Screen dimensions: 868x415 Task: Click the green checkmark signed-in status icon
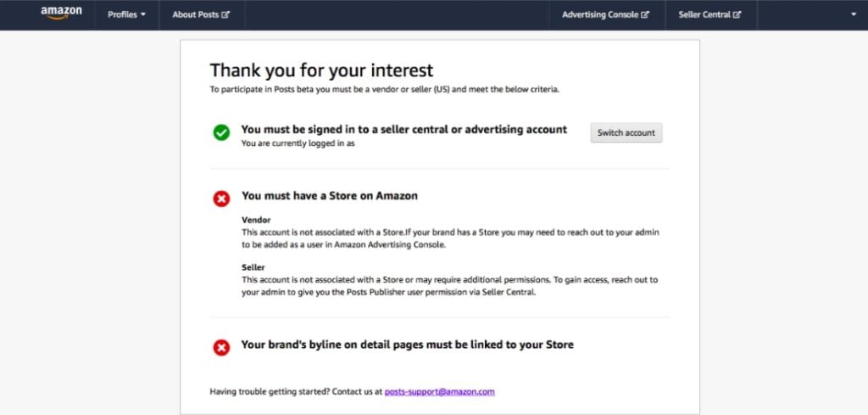221,132
